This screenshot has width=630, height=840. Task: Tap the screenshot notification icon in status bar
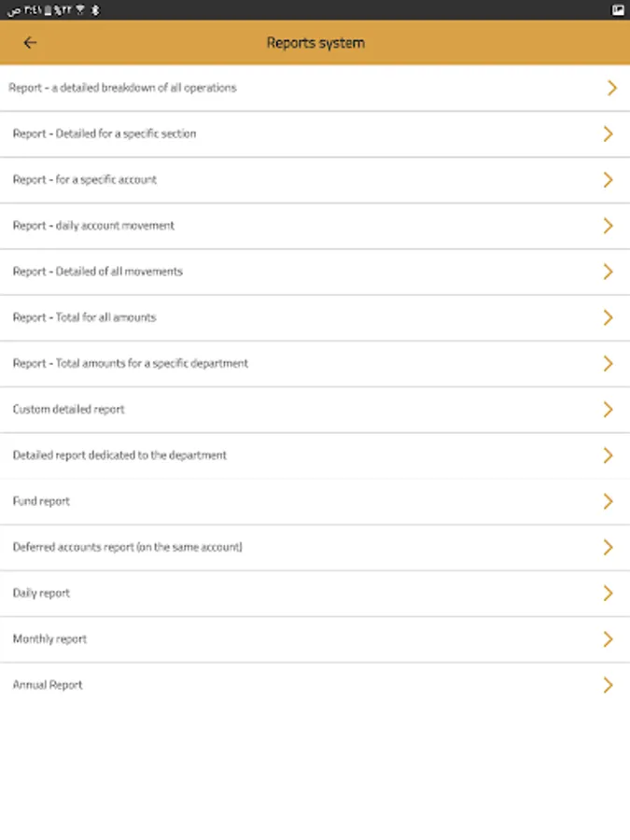coord(618,9)
